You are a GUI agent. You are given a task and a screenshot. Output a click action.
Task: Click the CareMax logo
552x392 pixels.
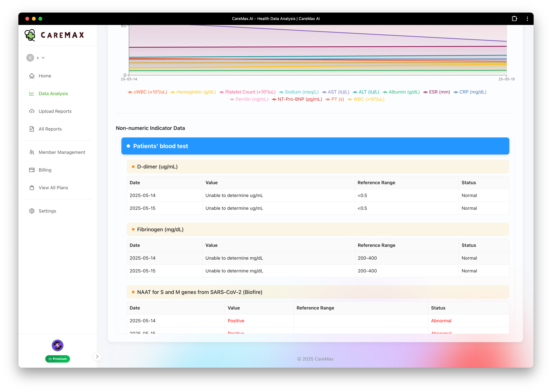tap(55, 35)
